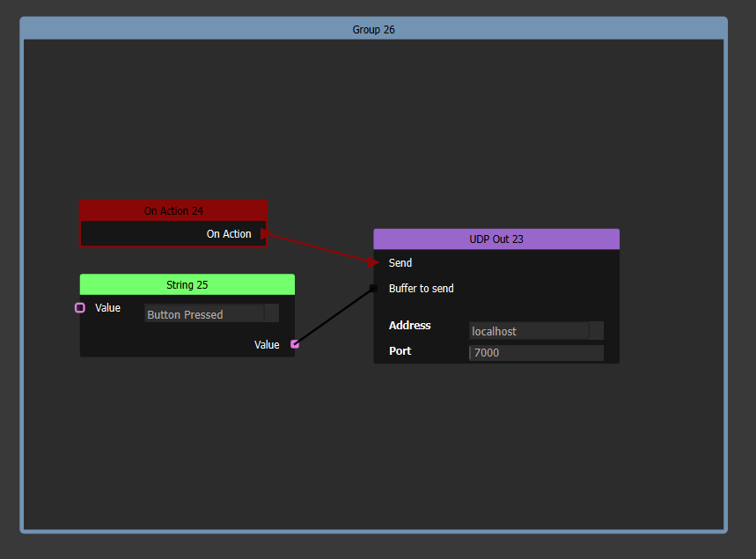This screenshot has width=756, height=559.
Task: Select the String 25 node header
Action: coord(187,284)
